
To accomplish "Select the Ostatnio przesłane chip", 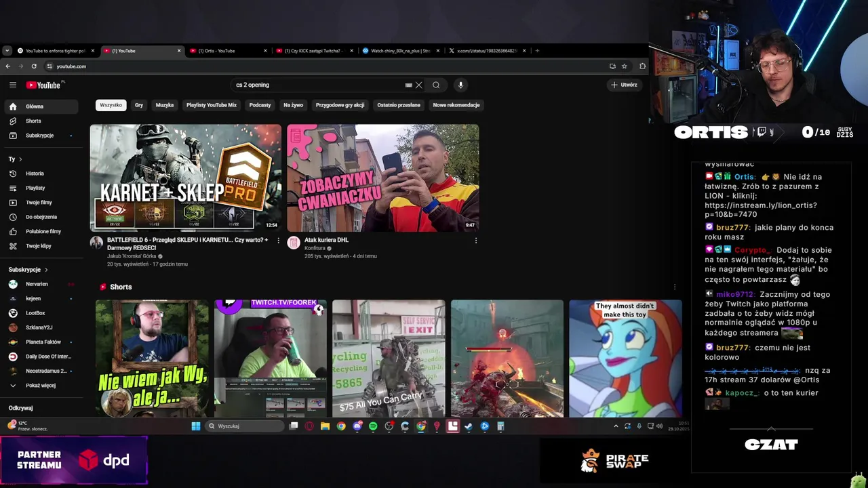I will coord(399,105).
